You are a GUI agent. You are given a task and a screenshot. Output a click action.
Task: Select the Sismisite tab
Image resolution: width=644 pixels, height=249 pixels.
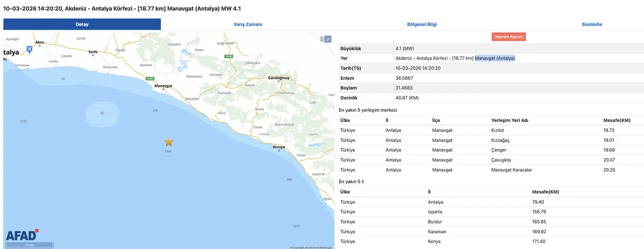coord(591,24)
